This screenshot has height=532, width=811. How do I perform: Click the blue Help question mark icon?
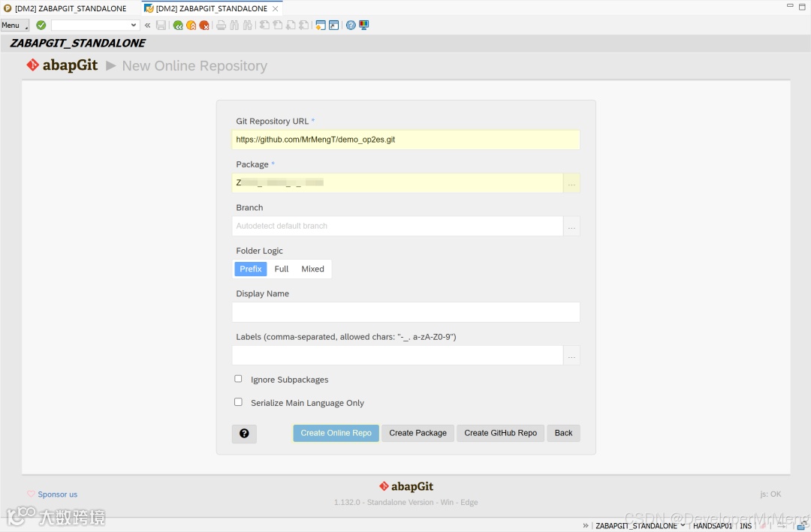tap(351, 25)
